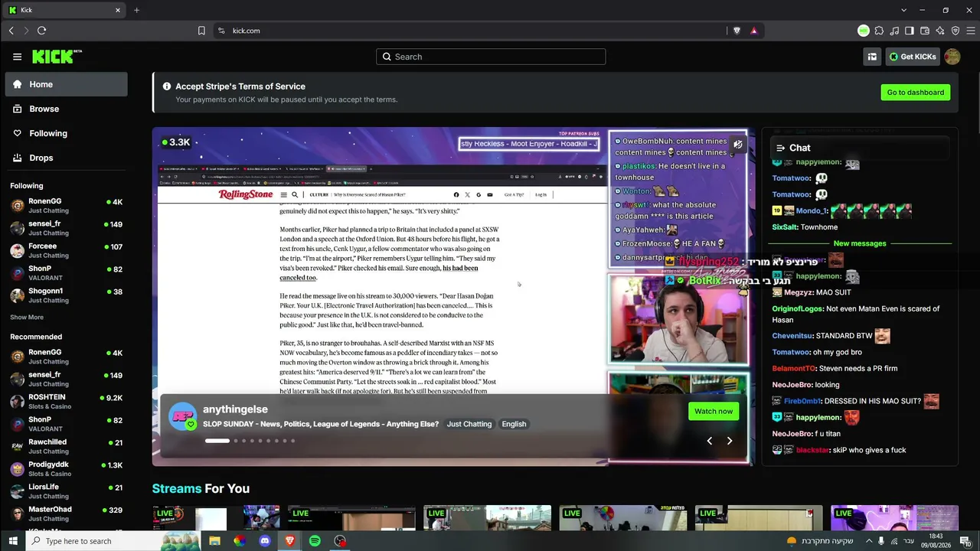Click the Go to dashboard button
The height and width of the screenshot is (551, 980).
[x=915, y=93]
